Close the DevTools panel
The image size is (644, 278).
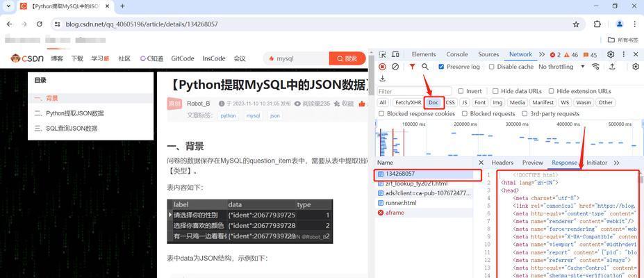point(636,55)
